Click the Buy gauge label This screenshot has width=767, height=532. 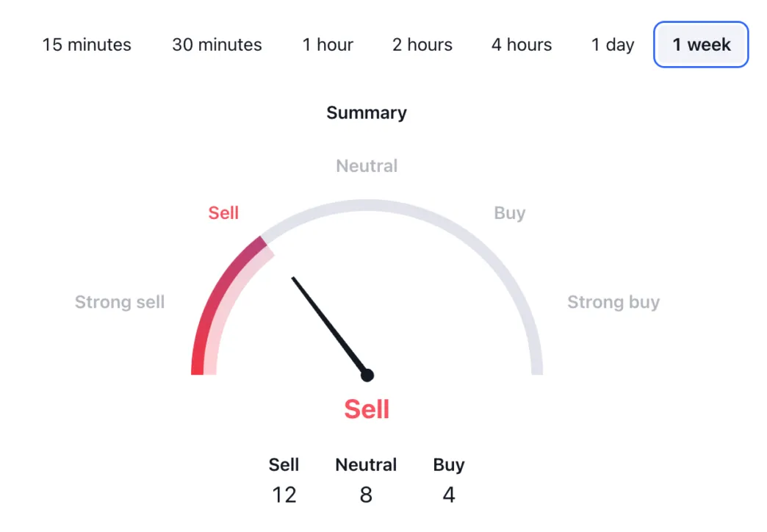(510, 212)
